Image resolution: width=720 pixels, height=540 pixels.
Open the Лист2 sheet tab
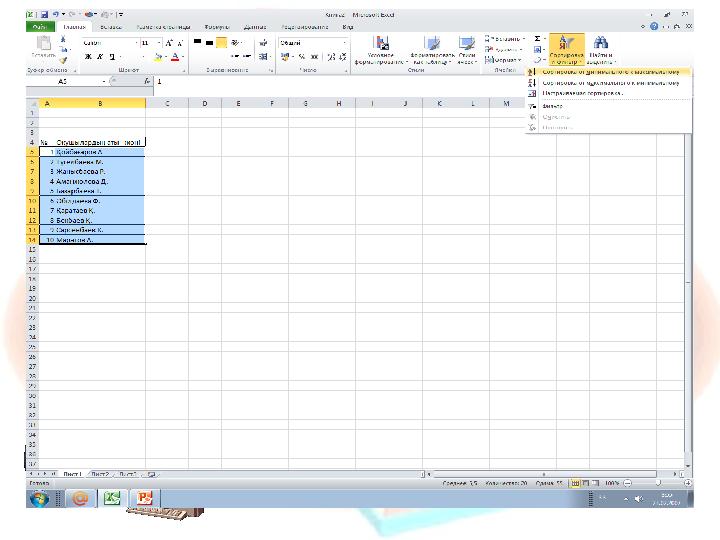(100, 474)
